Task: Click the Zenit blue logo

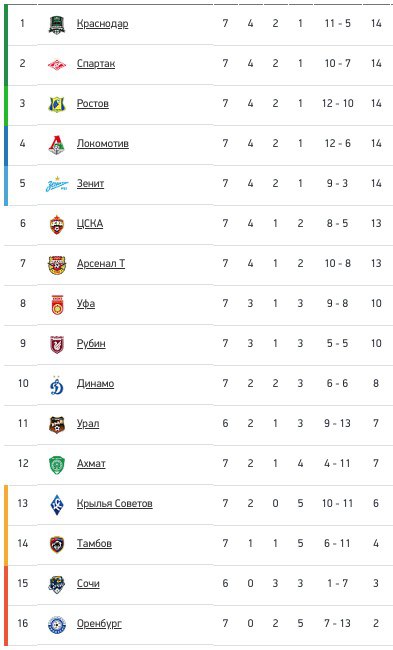Action: click(57, 184)
